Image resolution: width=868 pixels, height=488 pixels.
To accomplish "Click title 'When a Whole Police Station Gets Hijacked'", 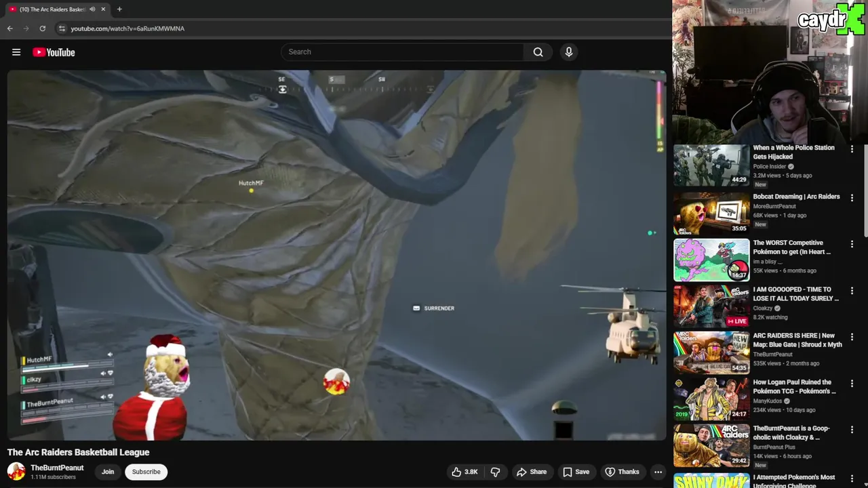I will click(x=793, y=152).
